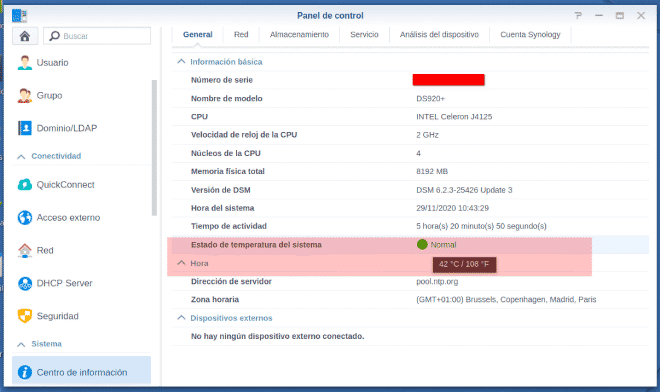
Task: Click the uptime value 5 hora(s) 20 minuto(s)
Action: point(481,226)
